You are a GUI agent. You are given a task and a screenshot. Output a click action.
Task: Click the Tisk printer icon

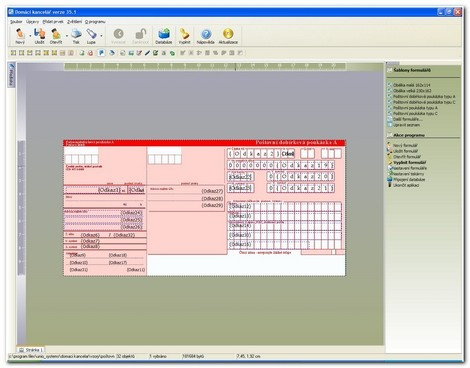point(76,34)
